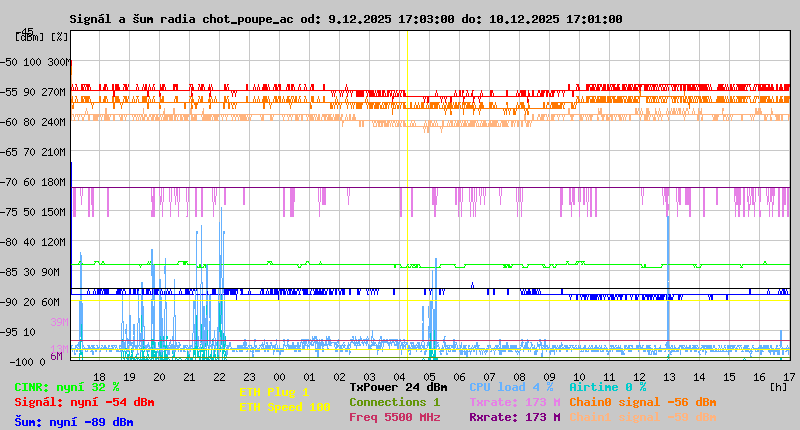Click the 'TxPower 24 dBm' legend entry
This screenshot has height=430, width=800.
(x=398, y=387)
